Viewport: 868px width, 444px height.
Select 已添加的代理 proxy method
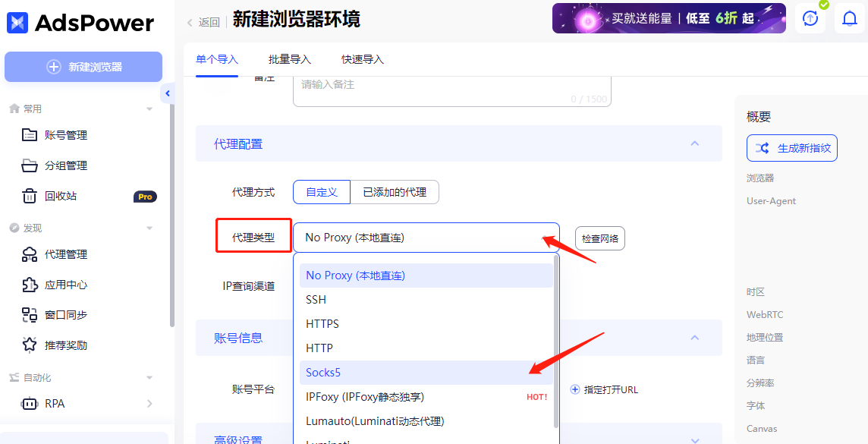395,192
